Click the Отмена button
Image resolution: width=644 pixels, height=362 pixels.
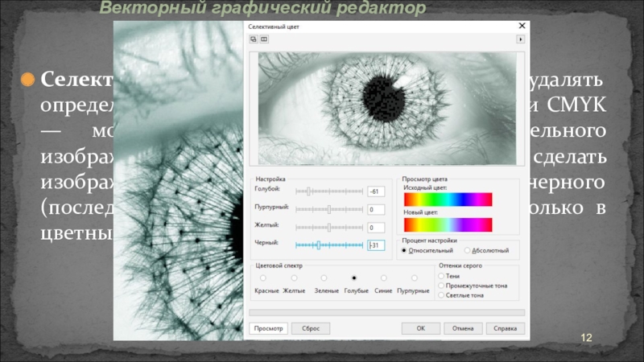tap(463, 328)
